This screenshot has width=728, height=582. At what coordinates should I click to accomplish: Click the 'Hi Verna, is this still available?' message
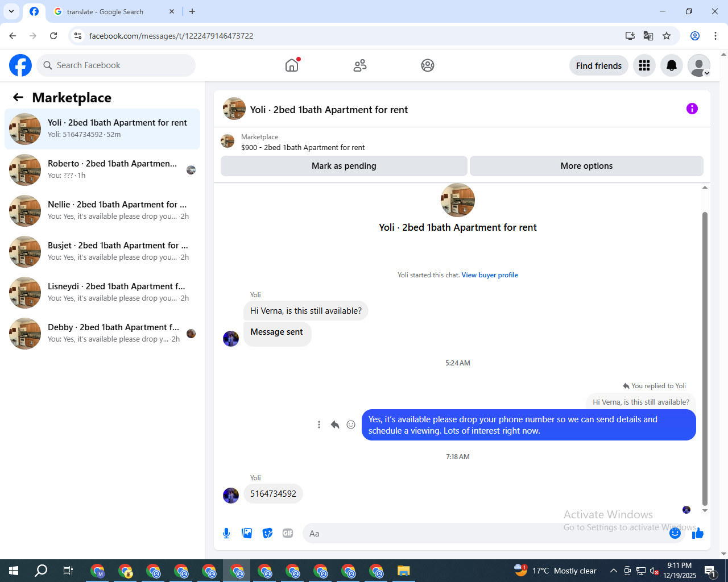306,311
